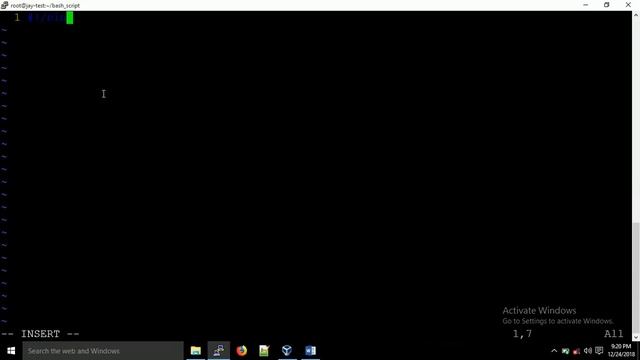
Task: Open the 9:20 PM clock and date
Action: click(621, 351)
